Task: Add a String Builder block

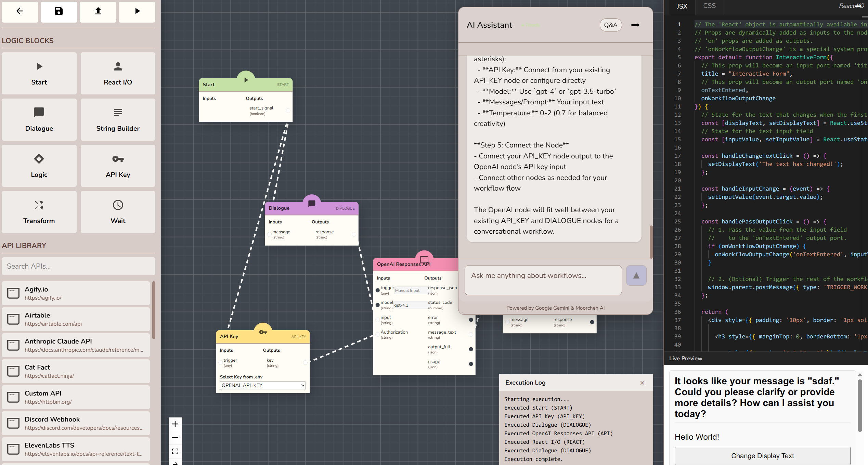Action: pos(118,119)
